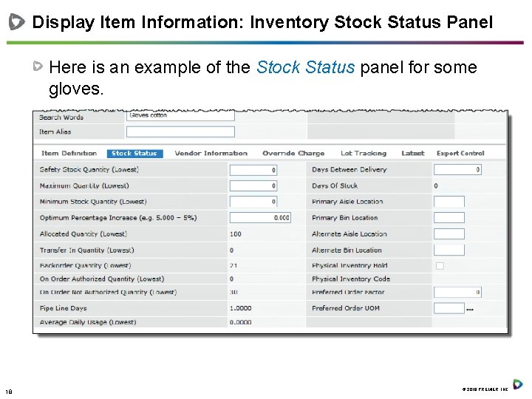Click the Preferred Order Factor field
The image size is (532, 399).
click(x=457, y=293)
